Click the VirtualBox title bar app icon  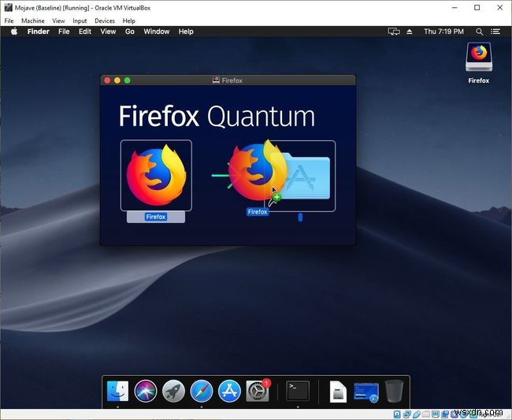[x=8, y=8]
